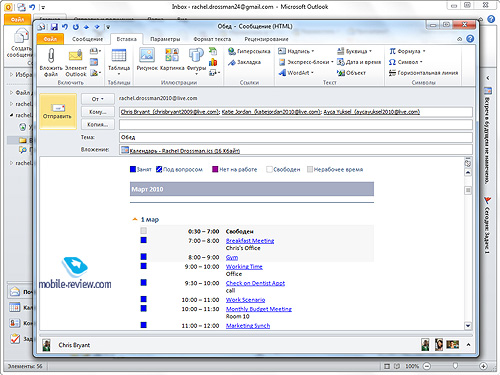The image size is (500, 375).
Task: Insert a Гиперссылка (Hyperlink)
Action: coord(249,51)
